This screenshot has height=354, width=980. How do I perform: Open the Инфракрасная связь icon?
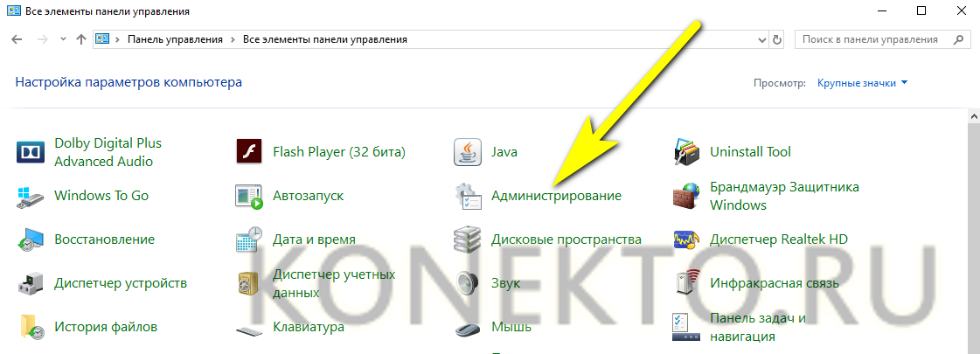[685, 283]
